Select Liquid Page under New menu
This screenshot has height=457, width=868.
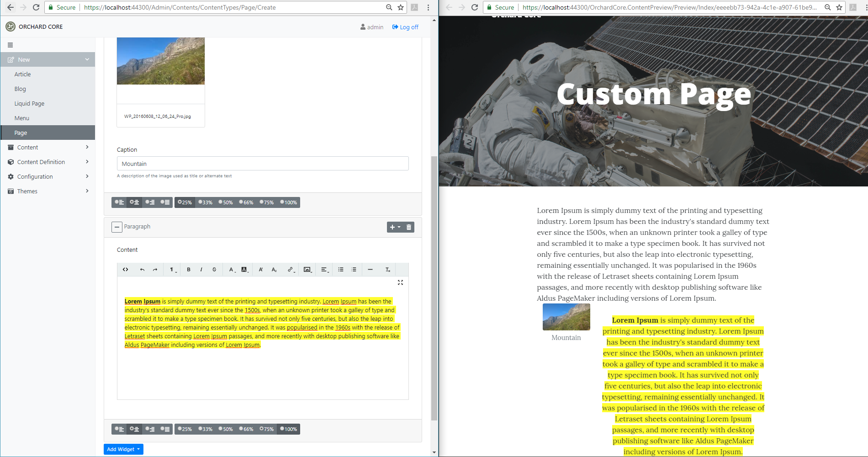(48, 103)
